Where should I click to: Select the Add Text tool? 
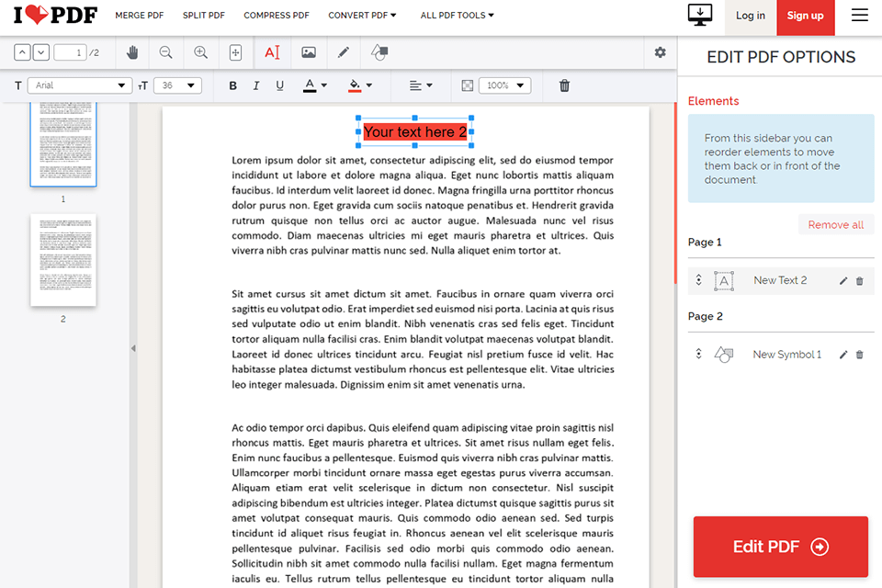coord(272,53)
